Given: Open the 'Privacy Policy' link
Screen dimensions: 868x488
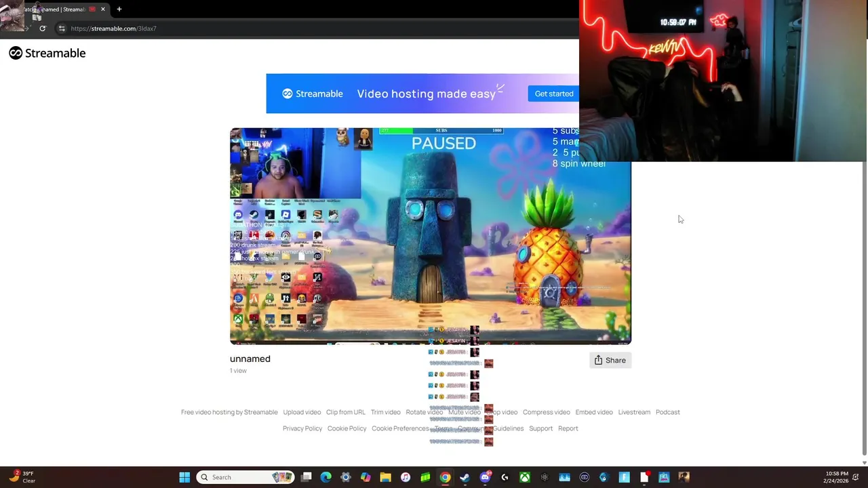Looking at the screenshot, I should [302, 428].
